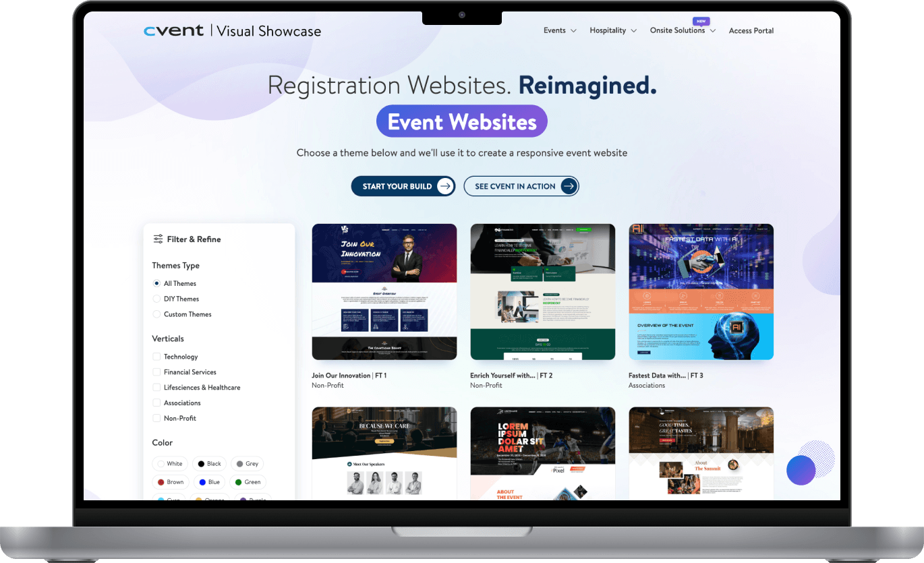924x563 pixels.
Task: Click the cvent logo
Action: point(173,31)
